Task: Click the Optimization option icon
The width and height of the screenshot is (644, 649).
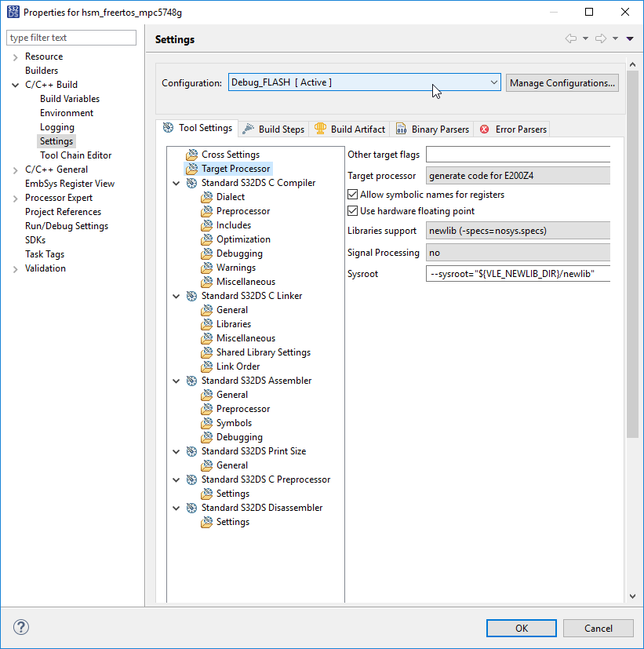Action: tap(207, 239)
